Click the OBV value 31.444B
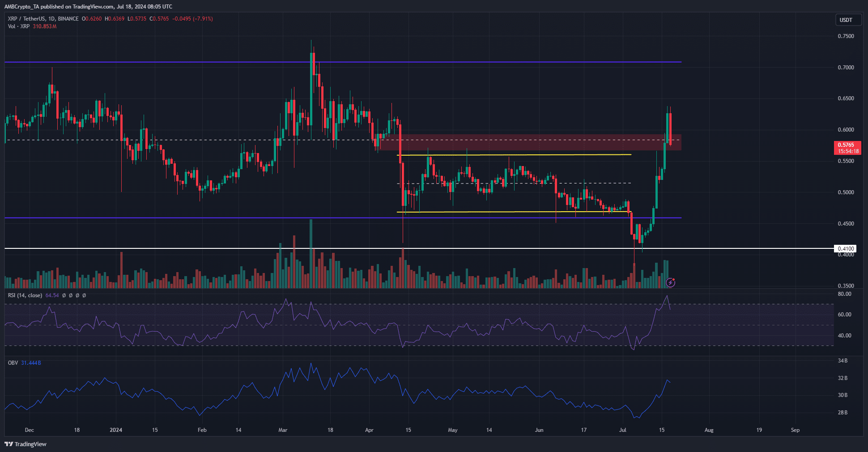The width and height of the screenshot is (868, 452). pos(31,363)
